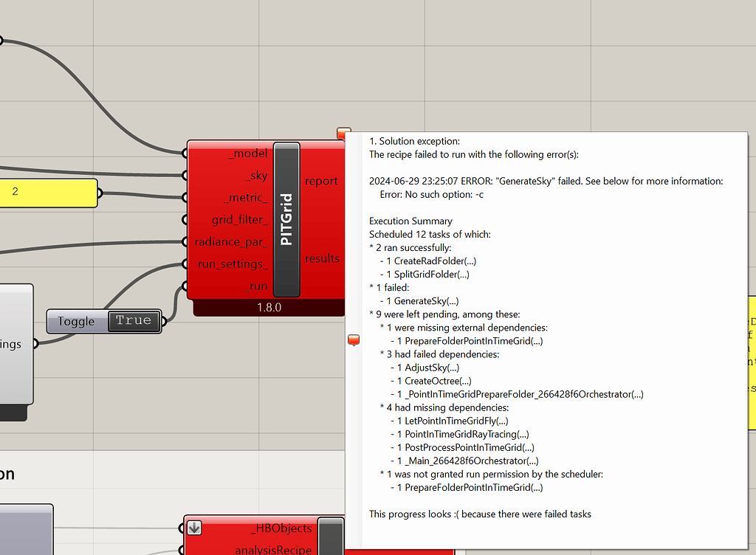This screenshot has width=756, height=555.
Task: Click the Toggle label of Boolean toggle
Action: click(76, 321)
